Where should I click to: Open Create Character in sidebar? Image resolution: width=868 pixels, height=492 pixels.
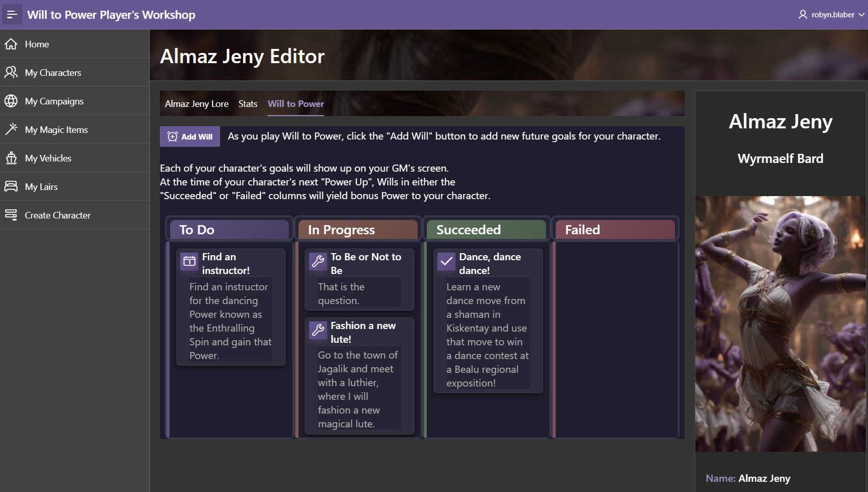58,215
